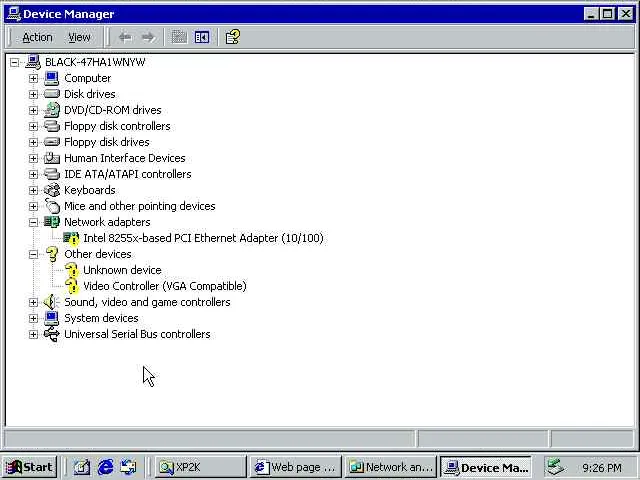
Task: Switch to XP2K taskbar window
Action: pyautogui.click(x=200, y=467)
